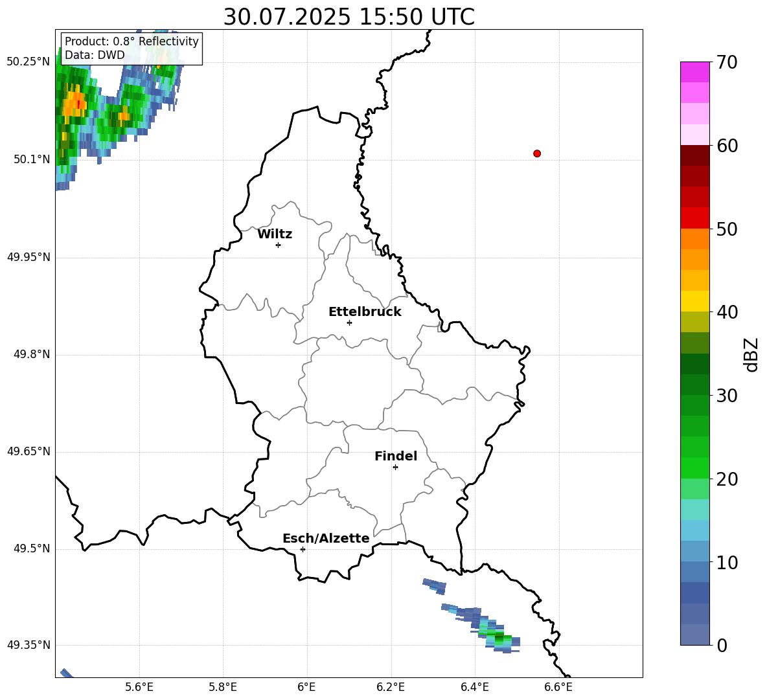Click the orange-red storm core in the northwest

(x=75, y=104)
